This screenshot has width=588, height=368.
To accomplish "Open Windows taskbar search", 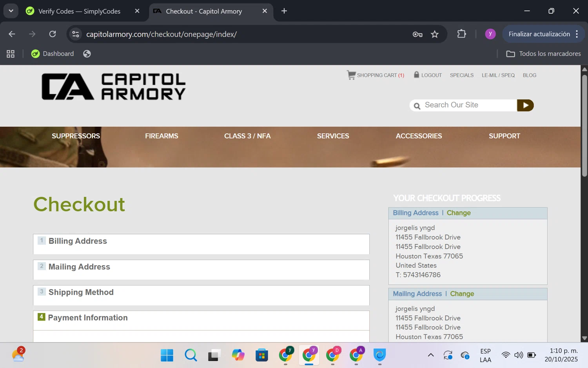I will (191, 355).
